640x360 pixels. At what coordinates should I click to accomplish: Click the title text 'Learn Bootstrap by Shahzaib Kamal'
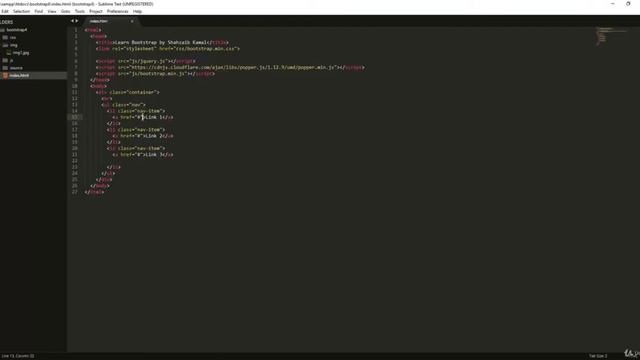point(161,42)
